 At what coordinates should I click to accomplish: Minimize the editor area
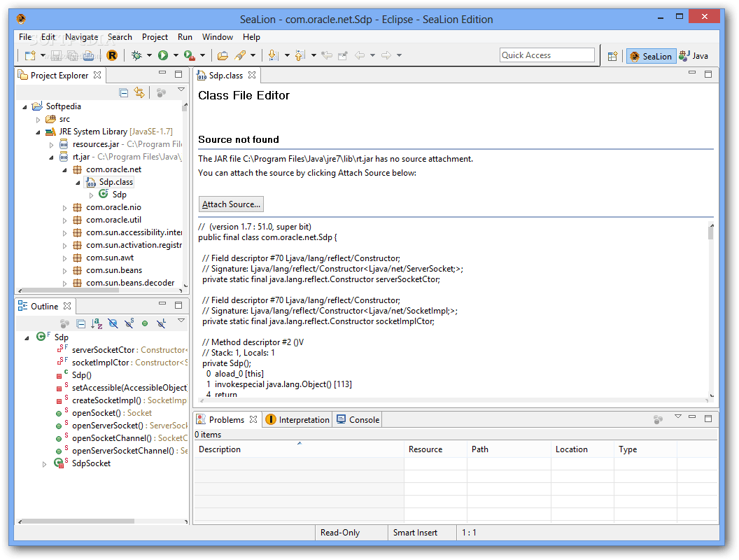click(692, 73)
